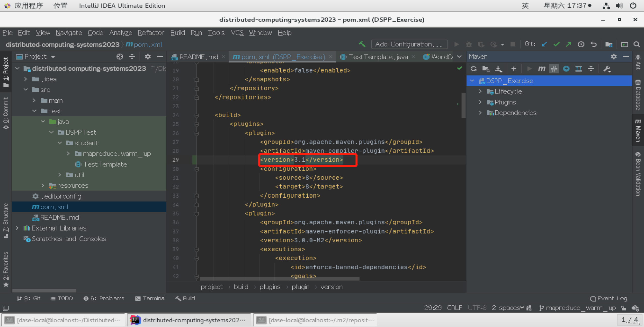Toggle the bottom-left tool window quick access button
The height and width of the screenshot is (327, 644).
tap(6, 308)
